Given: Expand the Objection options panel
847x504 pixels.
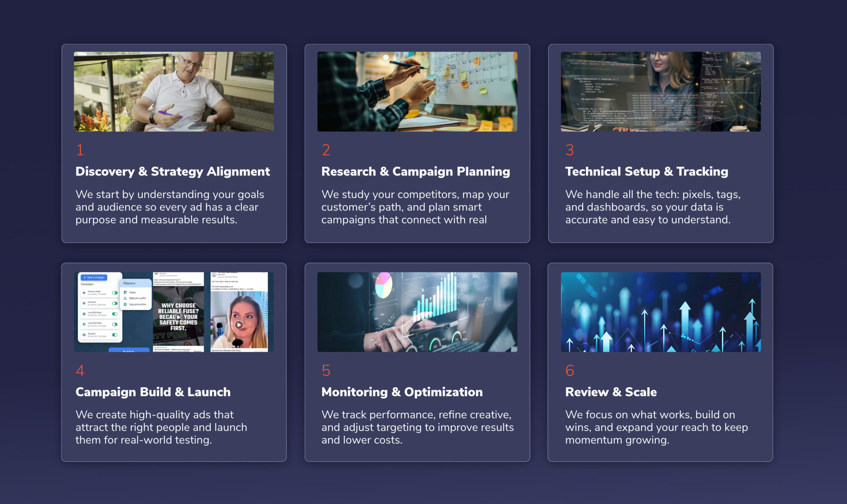Looking at the screenshot, I should point(129,283).
